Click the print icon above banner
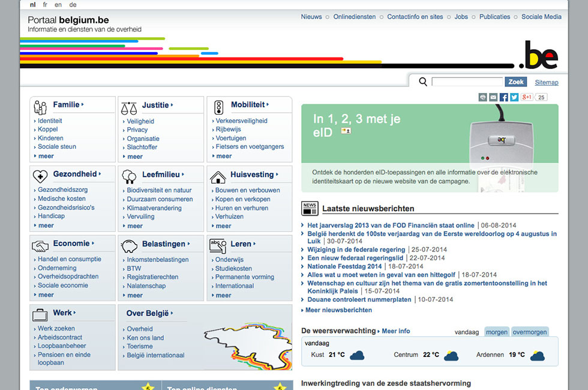The width and height of the screenshot is (588, 390). pyautogui.click(x=482, y=97)
